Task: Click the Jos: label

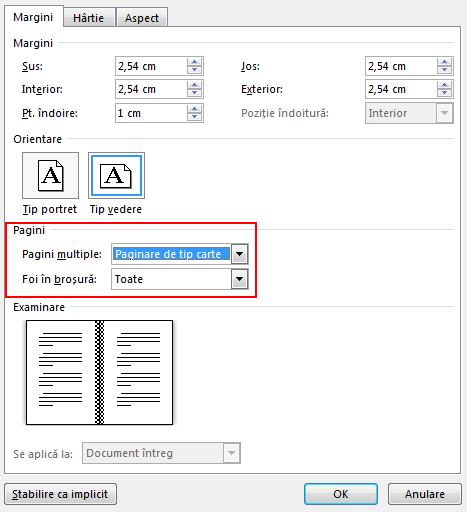Action: (250, 66)
